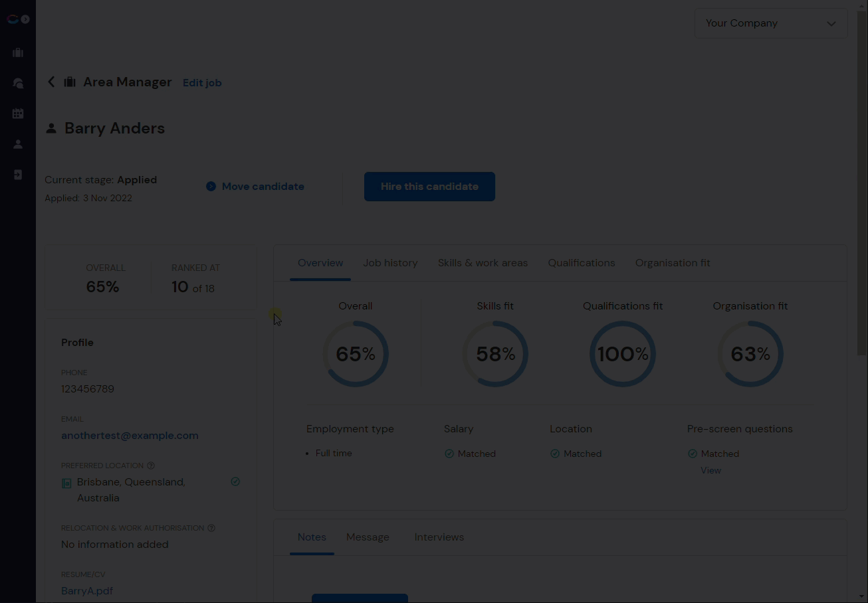This screenshot has height=603, width=868.
Task: Select the Interviews tab
Action: coord(439,537)
